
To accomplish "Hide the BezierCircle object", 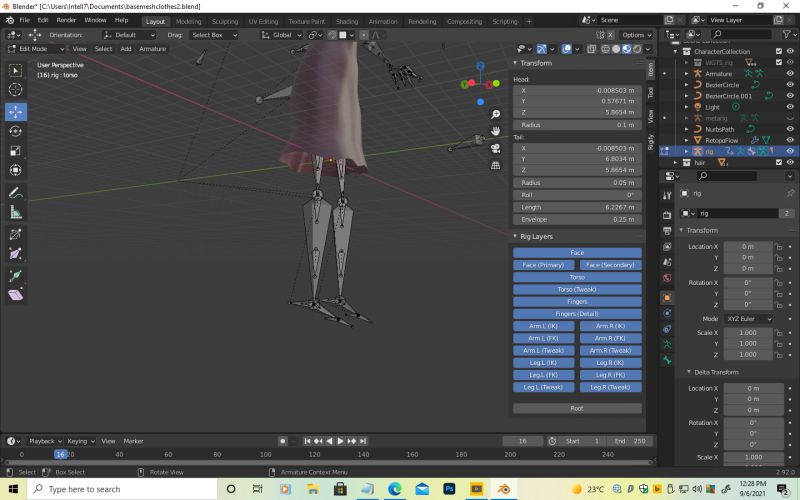I will (790, 85).
